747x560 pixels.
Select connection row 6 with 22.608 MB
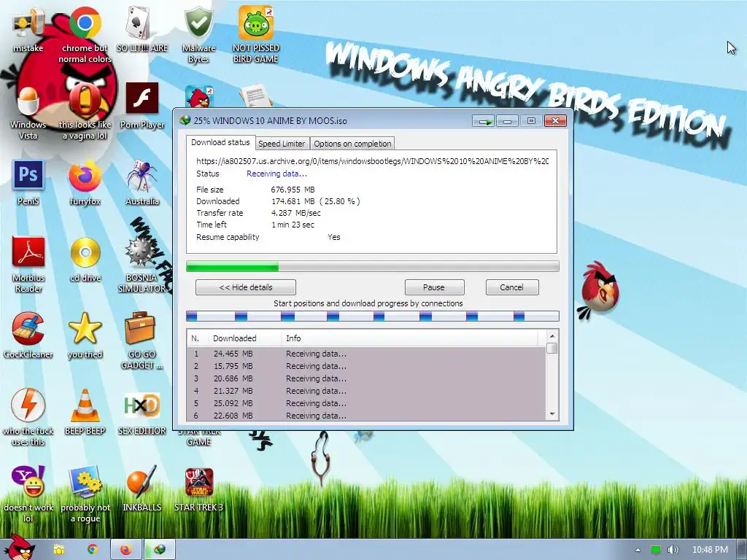click(x=366, y=416)
